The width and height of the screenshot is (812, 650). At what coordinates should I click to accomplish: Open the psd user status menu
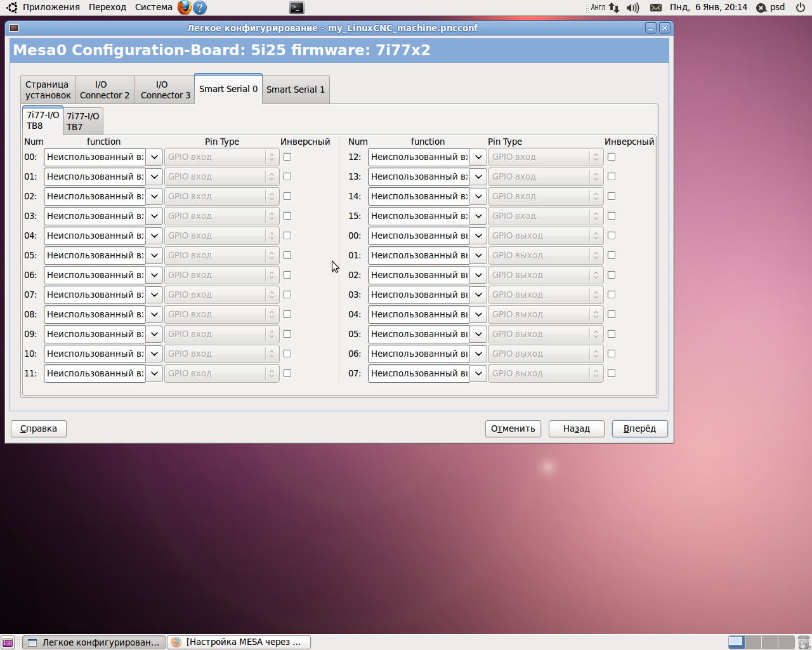pos(771,8)
